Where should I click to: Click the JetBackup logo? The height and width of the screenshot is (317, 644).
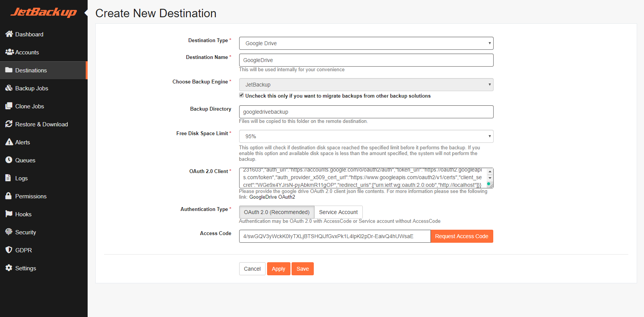click(44, 13)
